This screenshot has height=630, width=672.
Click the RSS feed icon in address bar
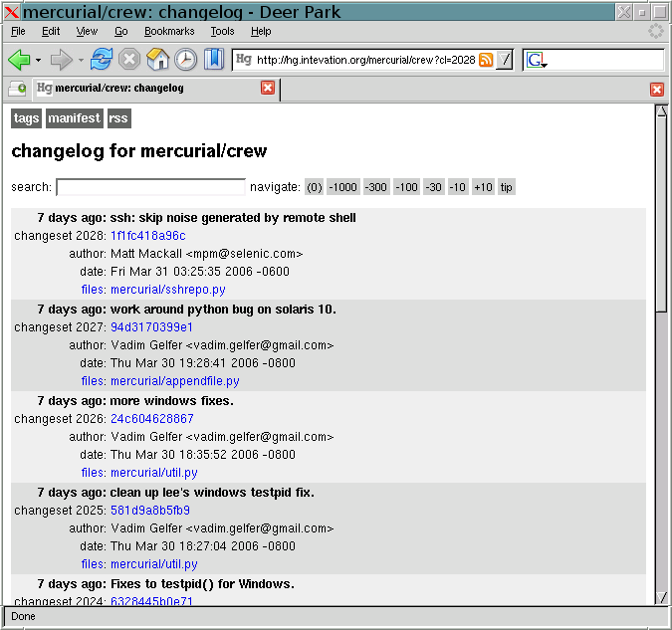(x=486, y=60)
